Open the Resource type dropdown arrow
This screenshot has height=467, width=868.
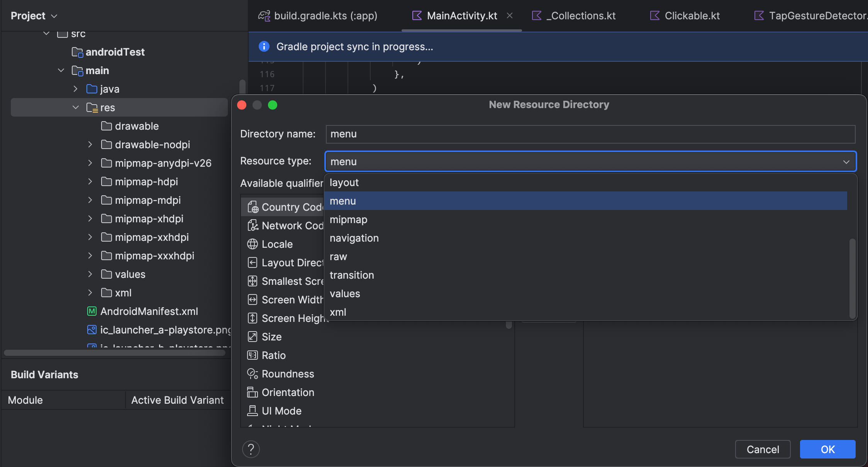[846, 161]
